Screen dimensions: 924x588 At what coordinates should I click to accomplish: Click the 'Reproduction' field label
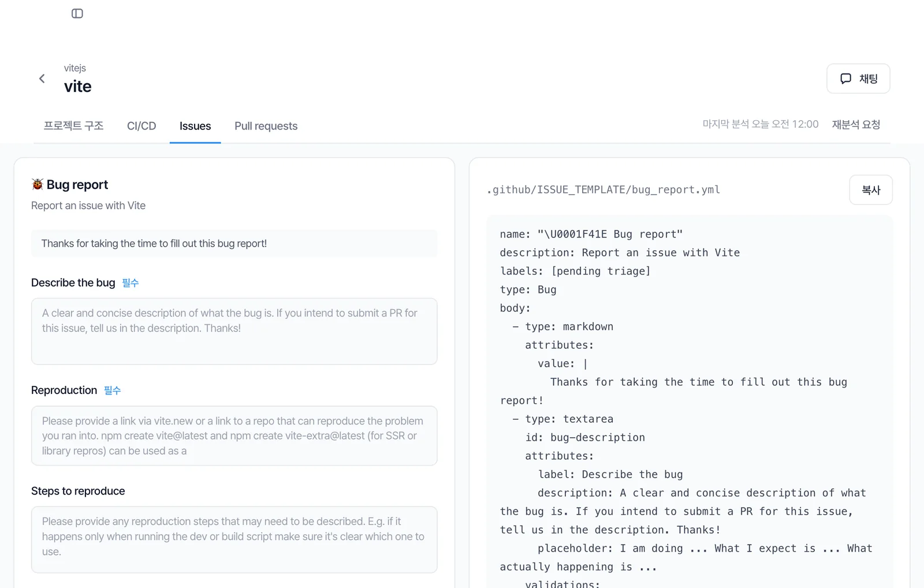coord(64,390)
